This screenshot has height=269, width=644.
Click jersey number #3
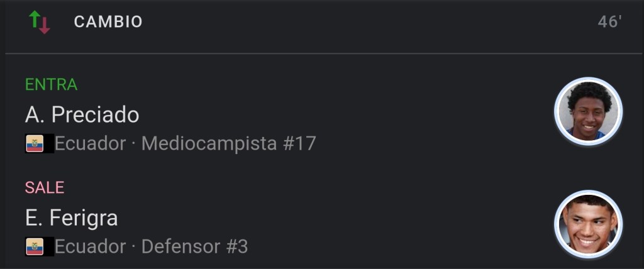point(236,247)
